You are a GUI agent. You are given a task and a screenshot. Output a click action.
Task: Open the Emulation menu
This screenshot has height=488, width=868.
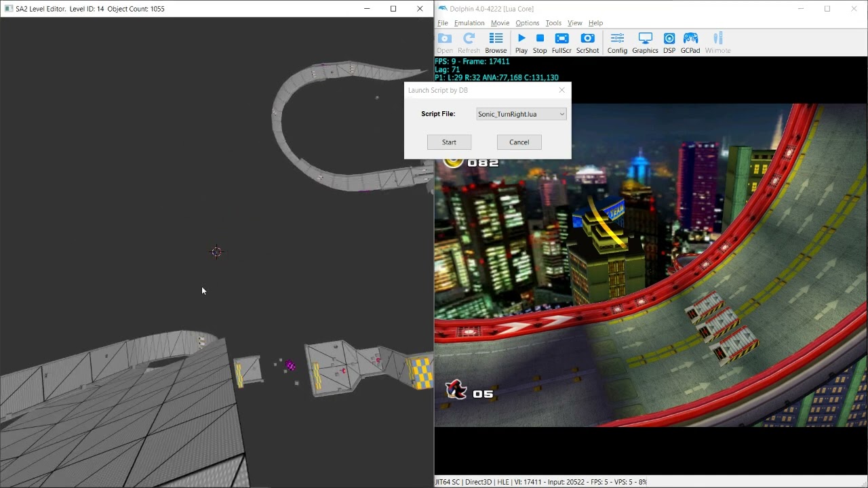[469, 23]
